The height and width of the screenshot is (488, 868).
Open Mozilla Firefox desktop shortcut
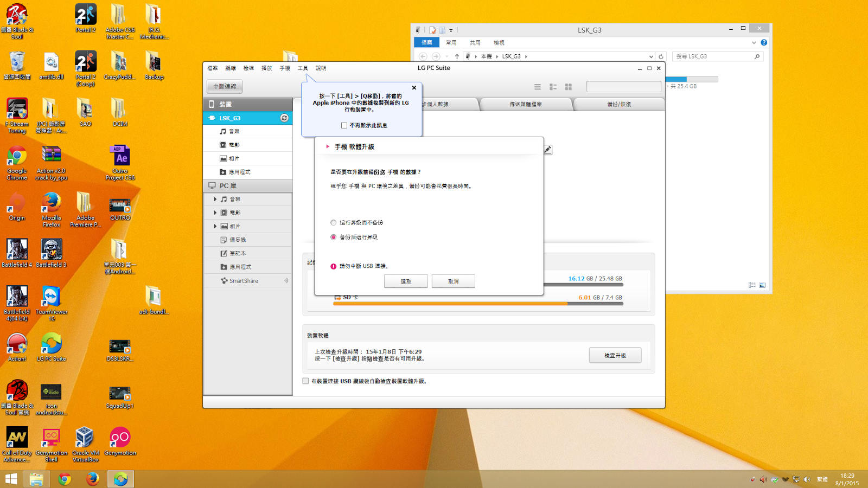52,209
